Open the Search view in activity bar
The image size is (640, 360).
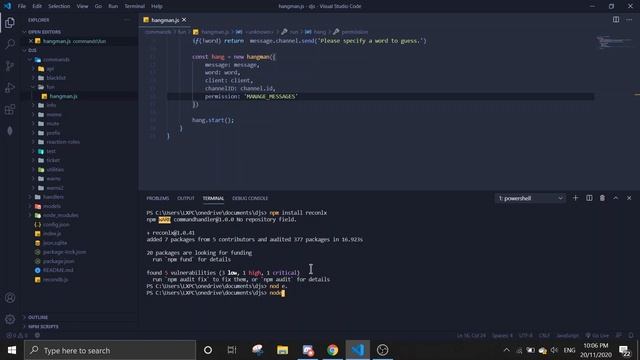[x=10, y=44]
